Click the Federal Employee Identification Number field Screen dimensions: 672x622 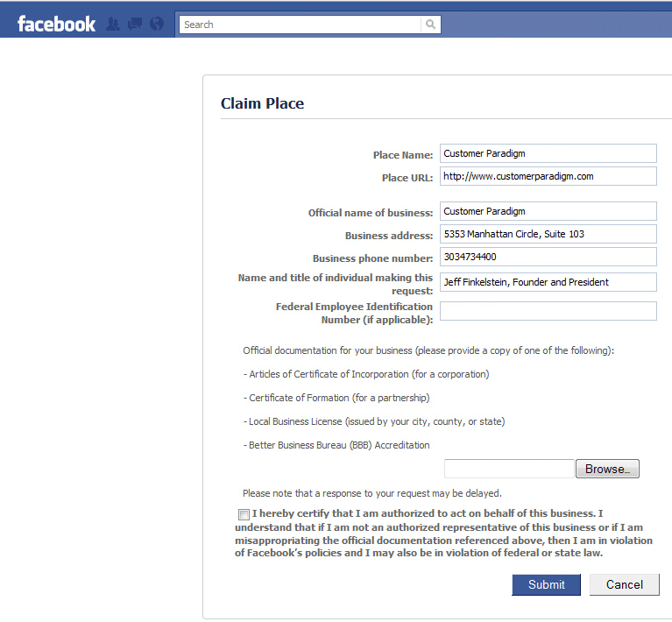click(x=548, y=311)
